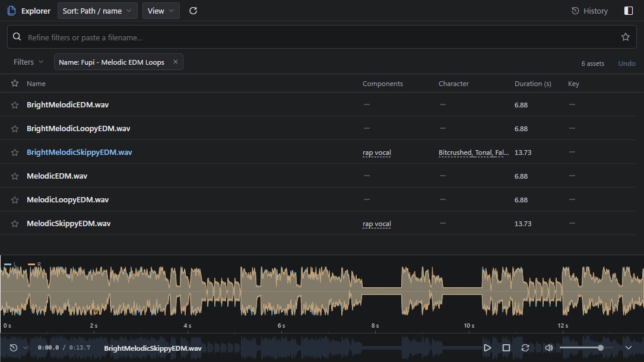The width and height of the screenshot is (644, 362).
Task: Remove the Fupi - Melodic EDM Loops filter
Action: coord(175,62)
